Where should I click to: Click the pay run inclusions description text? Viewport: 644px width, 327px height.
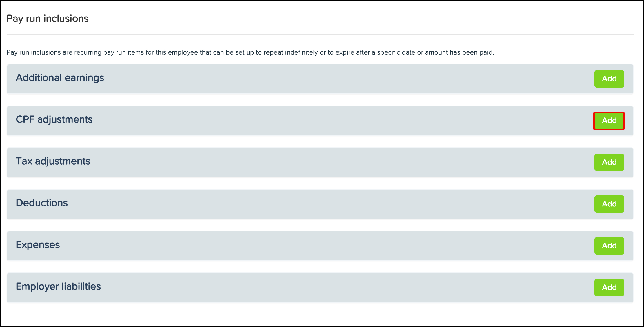pyautogui.click(x=250, y=52)
